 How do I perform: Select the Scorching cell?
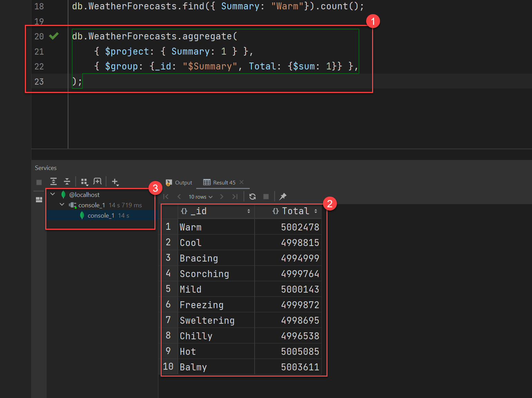(216, 274)
